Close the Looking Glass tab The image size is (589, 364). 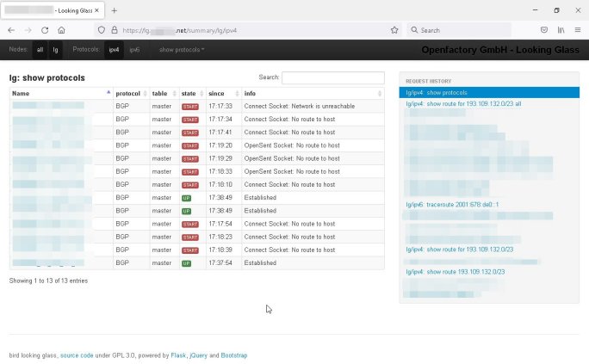tap(96, 10)
